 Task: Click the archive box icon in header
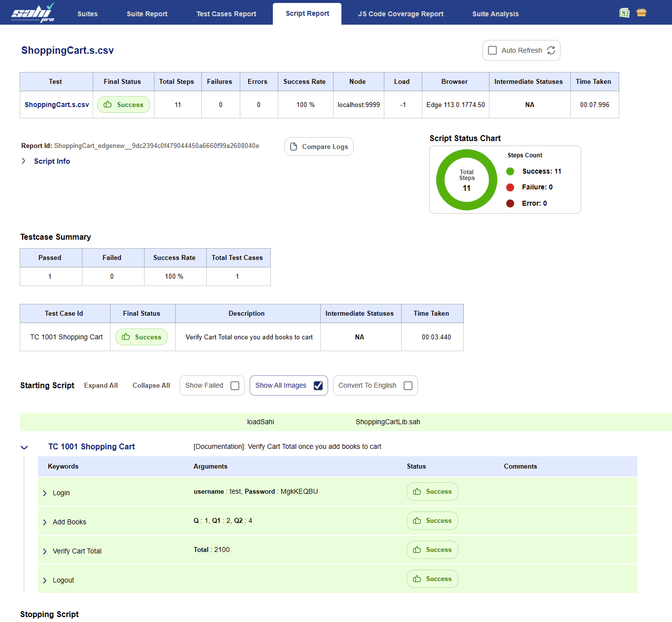pos(641,13)
